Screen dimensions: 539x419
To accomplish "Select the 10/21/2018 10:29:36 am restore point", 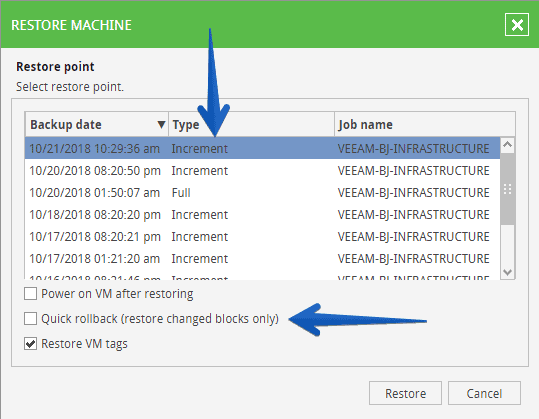I will [x=263, y=148].
